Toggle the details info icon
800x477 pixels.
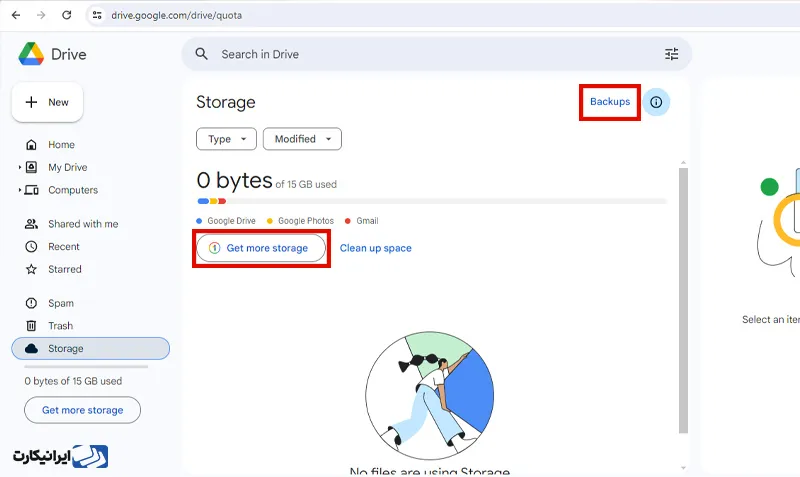(x=656, y=102)
